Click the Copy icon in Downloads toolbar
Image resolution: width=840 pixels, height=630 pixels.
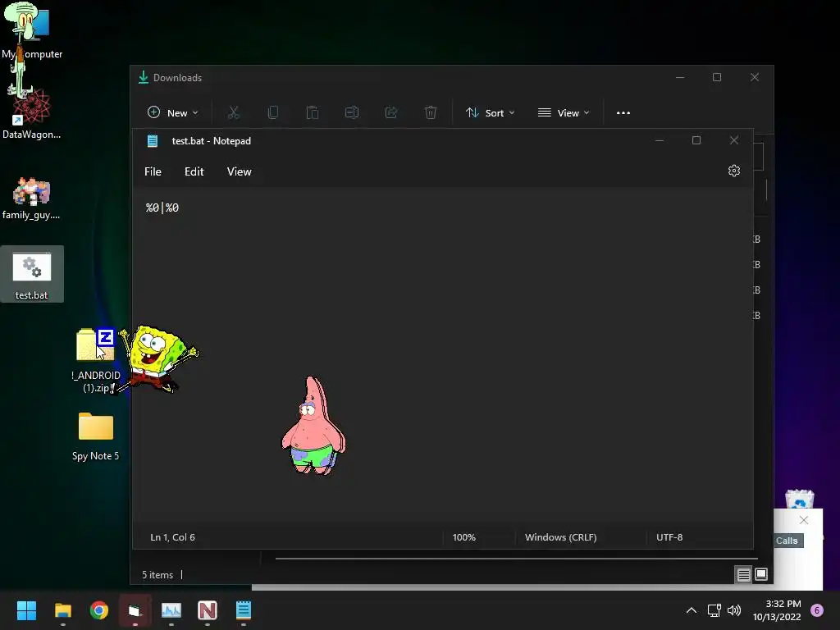[272, 112]
